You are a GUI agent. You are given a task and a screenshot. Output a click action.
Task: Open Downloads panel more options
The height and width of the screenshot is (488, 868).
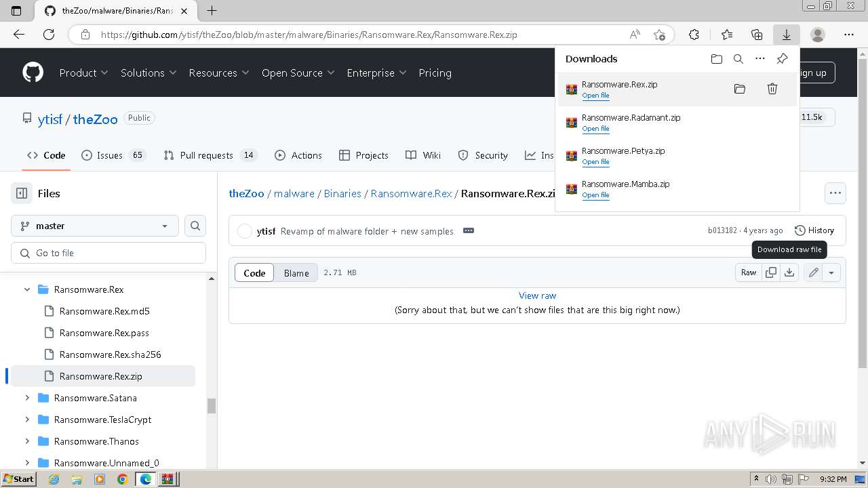pyautogui.click(x=760, y=59)
